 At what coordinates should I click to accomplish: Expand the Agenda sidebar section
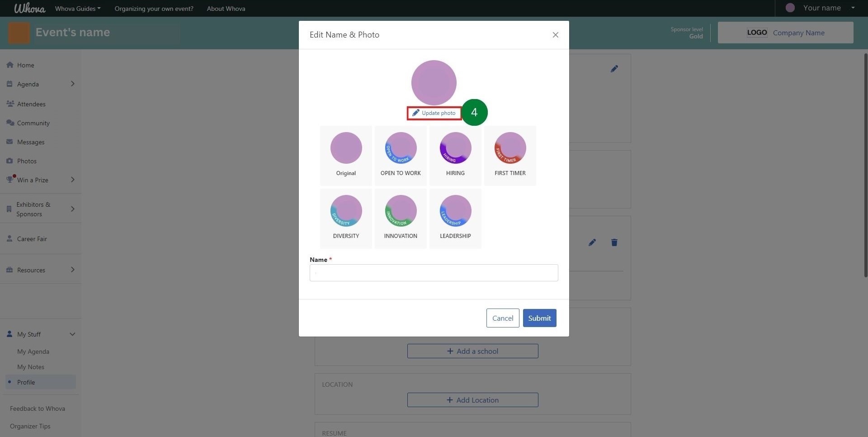tap(72, 84)
